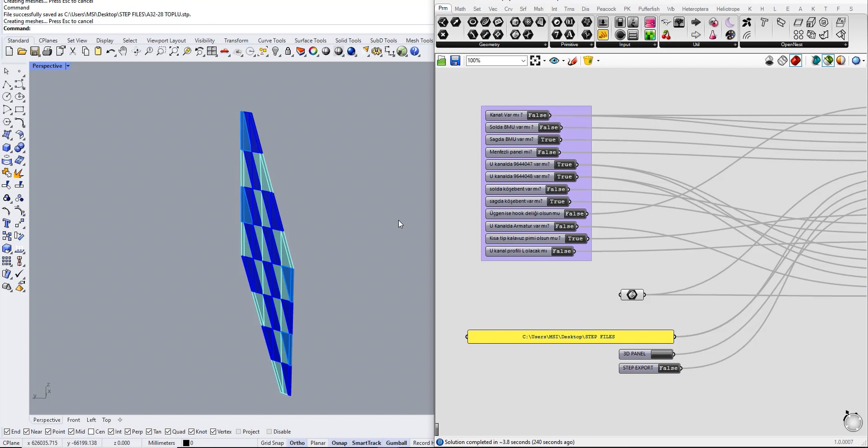
Task: Click the Save icon in Rhino's Standard toolbar
Action: 34,51
